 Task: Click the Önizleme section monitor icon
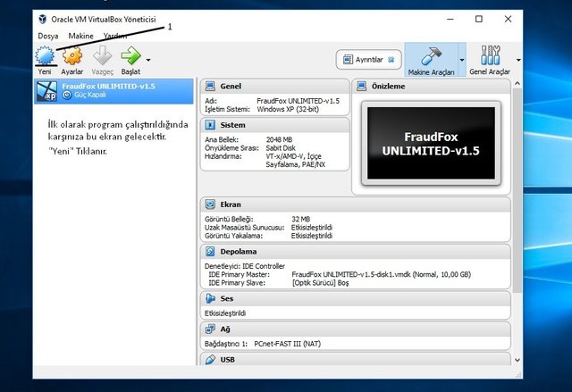pyautogui.click(x=361, y=87)
